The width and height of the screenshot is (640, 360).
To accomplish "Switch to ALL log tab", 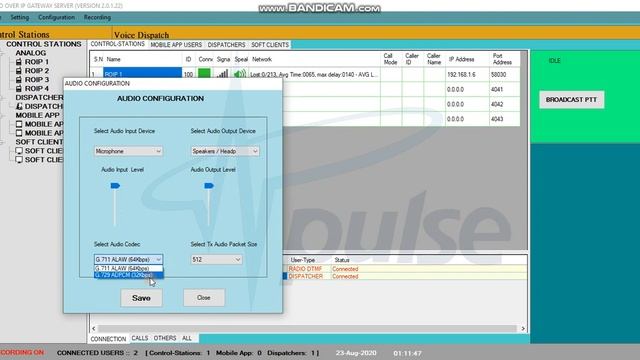I will click(x=187, y=338).
